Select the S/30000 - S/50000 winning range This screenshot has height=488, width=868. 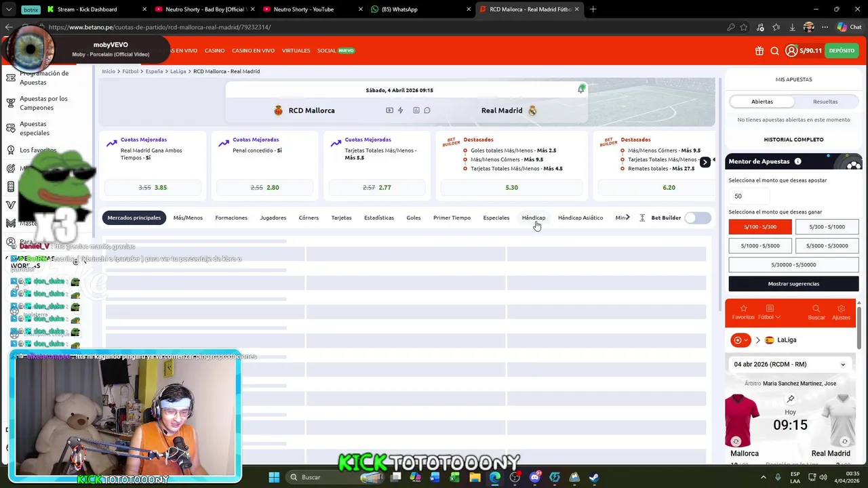click(793, 265)
